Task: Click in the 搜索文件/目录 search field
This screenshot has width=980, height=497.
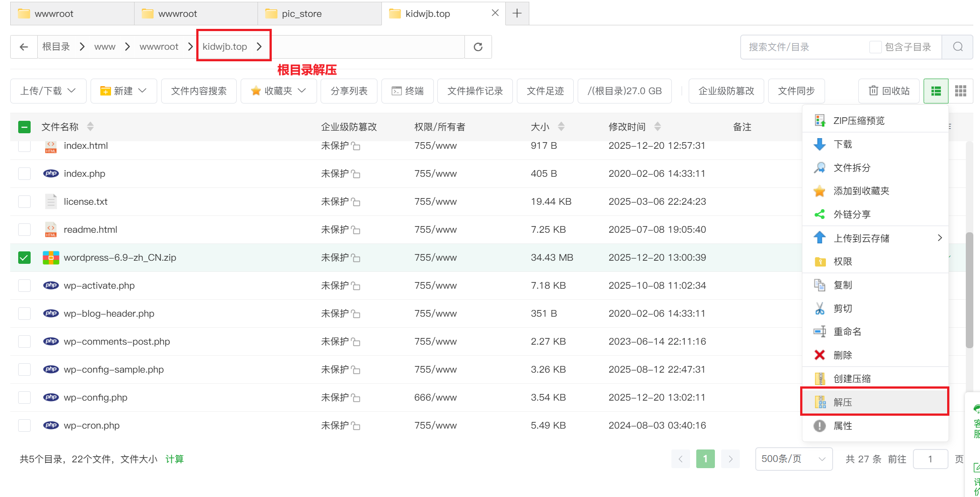Action: coord(799,46)
